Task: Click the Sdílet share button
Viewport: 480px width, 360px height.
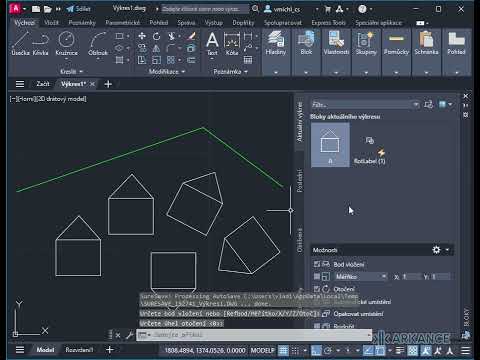Action: pyautogui.click(x=79, y=9)
